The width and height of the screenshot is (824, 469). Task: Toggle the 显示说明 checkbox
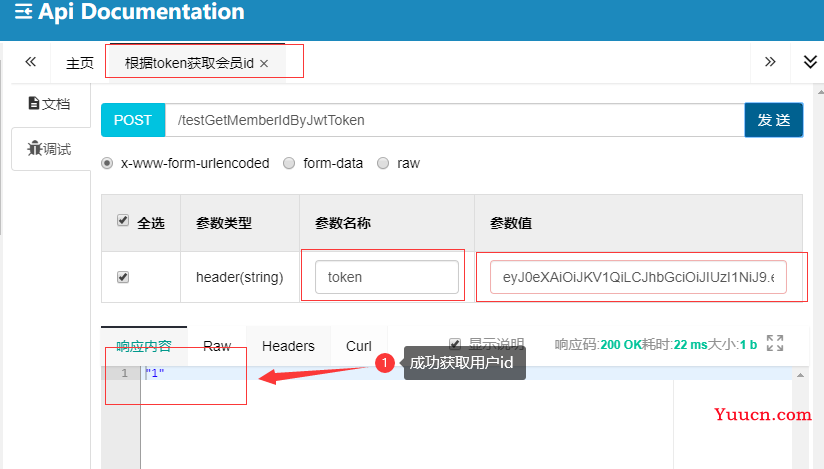[455, 344]
